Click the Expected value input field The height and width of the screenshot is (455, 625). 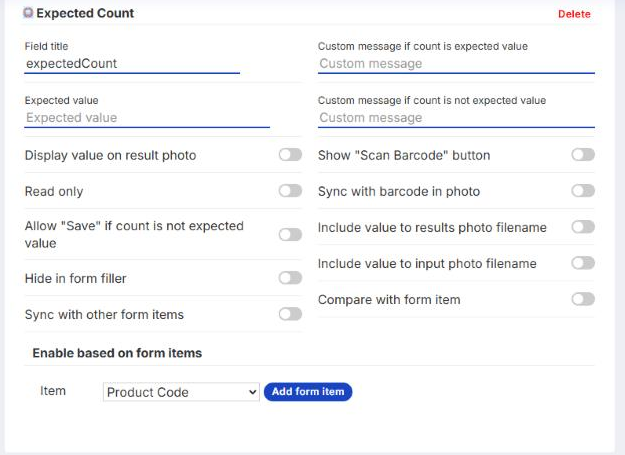147,118
